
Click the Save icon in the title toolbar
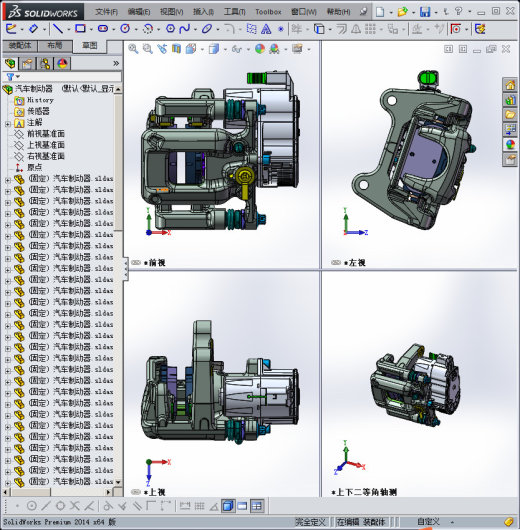click(x=425, y=12)
